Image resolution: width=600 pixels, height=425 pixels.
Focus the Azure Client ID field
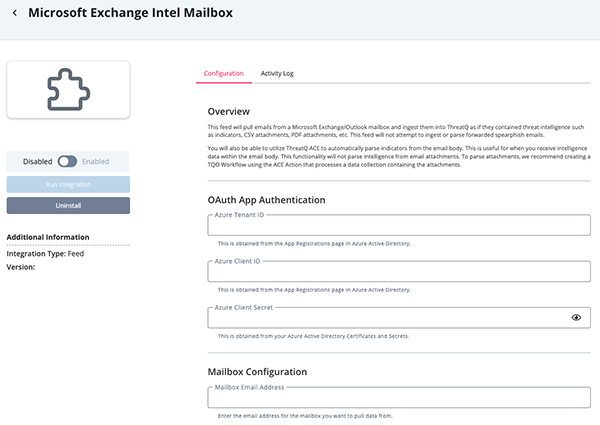[399, 272]
